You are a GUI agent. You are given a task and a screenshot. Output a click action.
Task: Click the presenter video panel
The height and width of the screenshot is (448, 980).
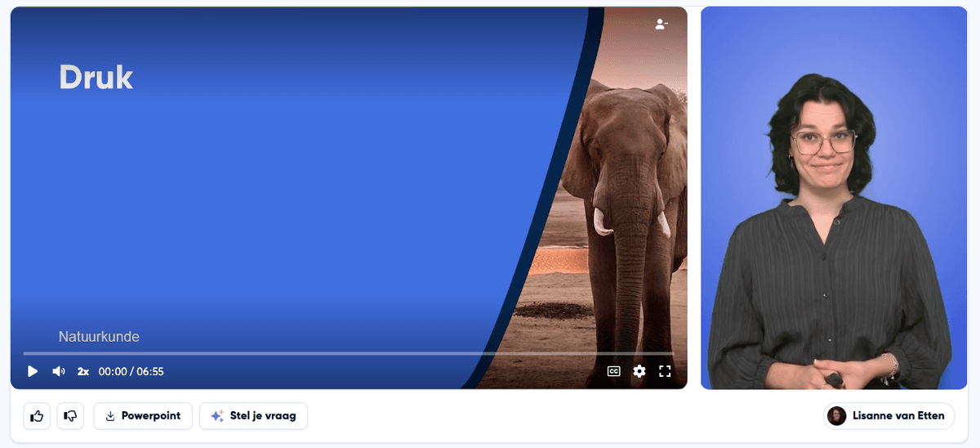tap(834, 198)
